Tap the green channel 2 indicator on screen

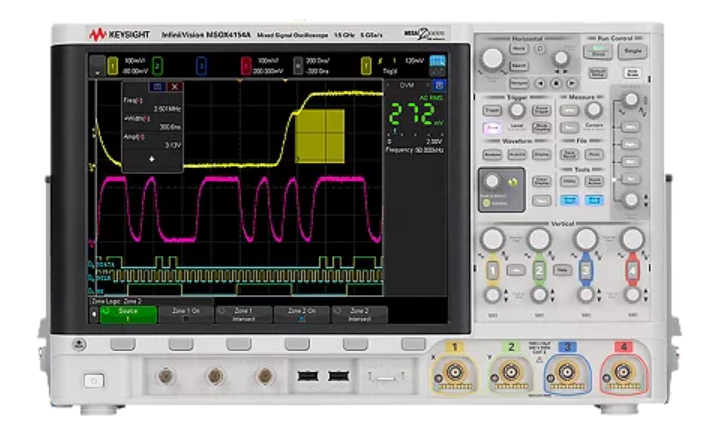tap(157, 66)
